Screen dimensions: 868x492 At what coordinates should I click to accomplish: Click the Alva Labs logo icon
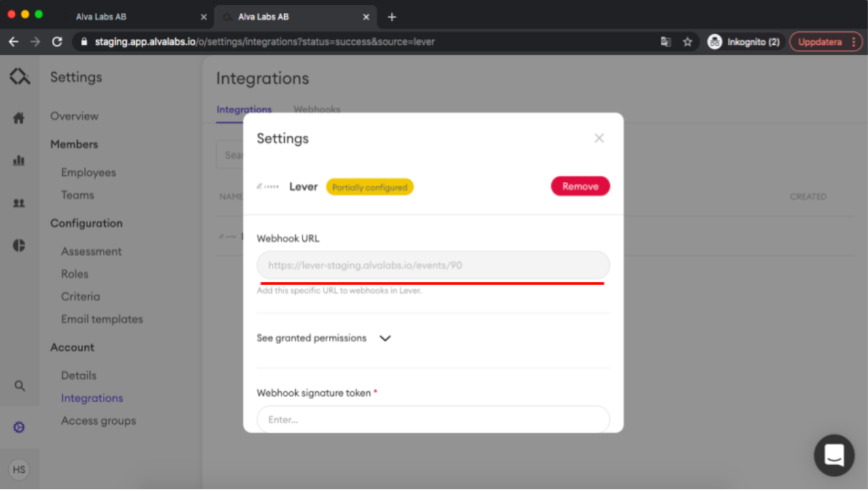click(x=19, y=76)
